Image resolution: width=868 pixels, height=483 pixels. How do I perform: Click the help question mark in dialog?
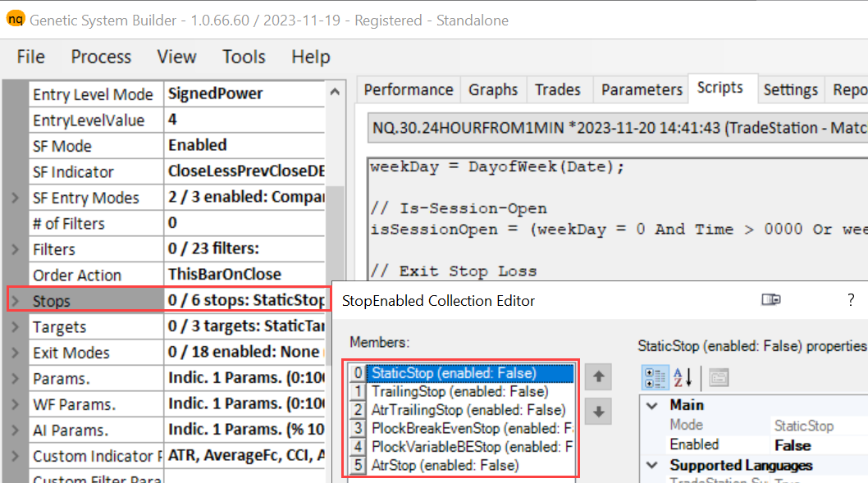click(851, 300)
